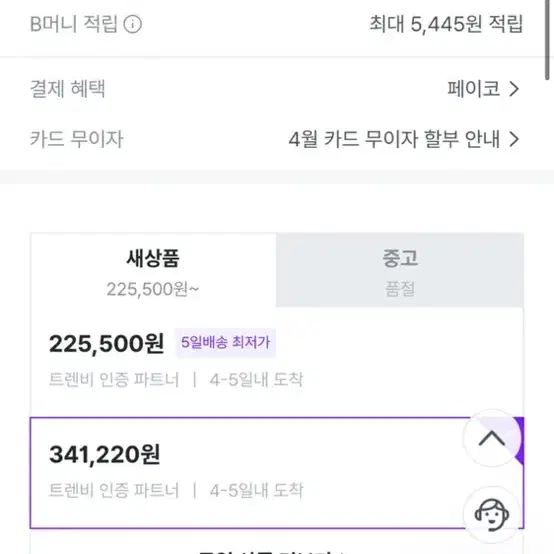Select the 225,500원 price option

tap(277, 362)
